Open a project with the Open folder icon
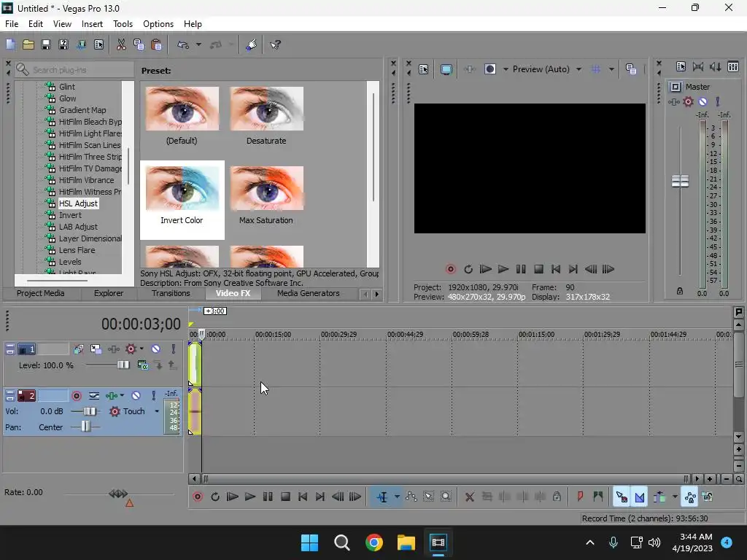Screen dimensions: 747x560 click(x=28, y=44)
